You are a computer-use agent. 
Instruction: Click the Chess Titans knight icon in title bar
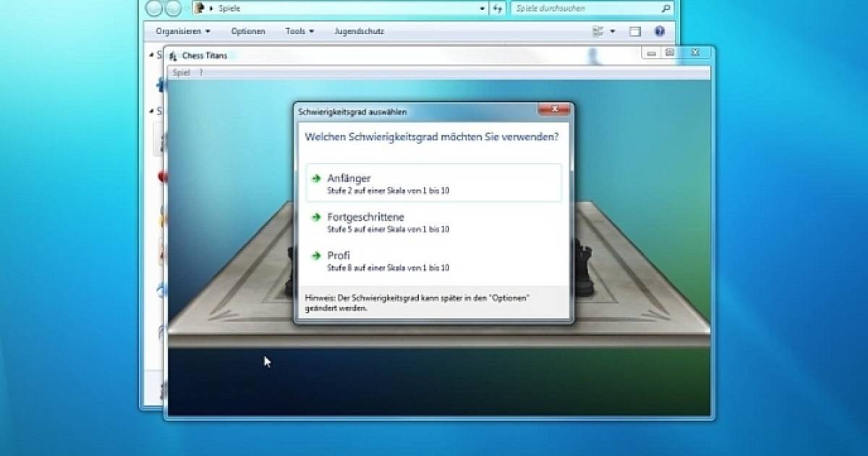point(173,55)
